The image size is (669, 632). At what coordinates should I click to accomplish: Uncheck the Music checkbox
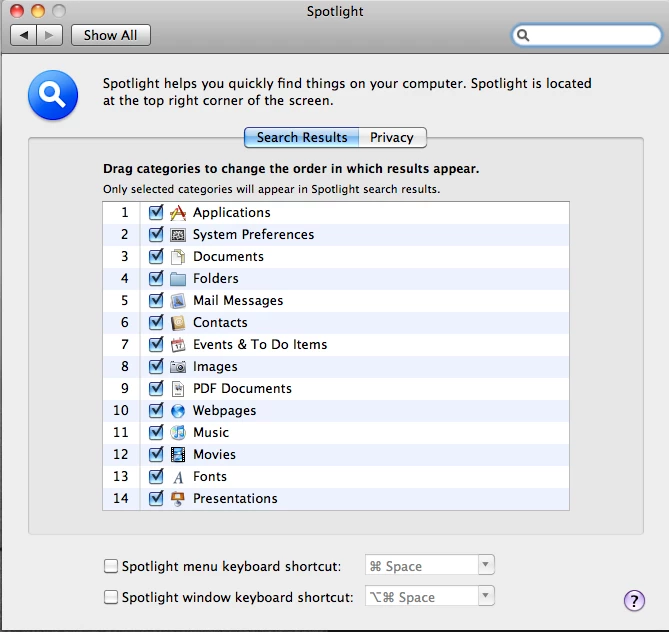(x=156, y=433)
